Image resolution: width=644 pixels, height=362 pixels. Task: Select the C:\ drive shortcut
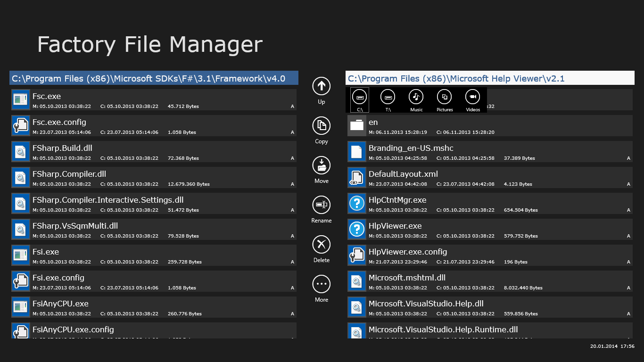pos(359,97)
